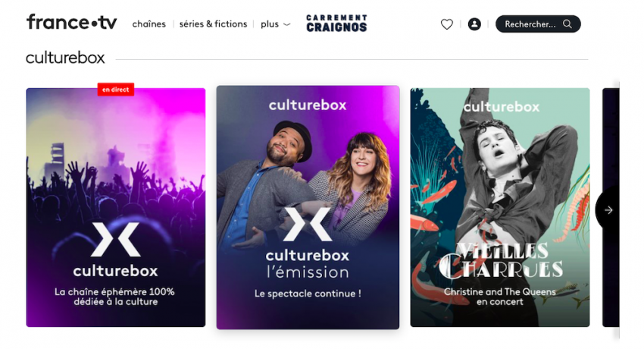Open the favorites heart icon
The image size is (644, 349).
coord(446,24)
